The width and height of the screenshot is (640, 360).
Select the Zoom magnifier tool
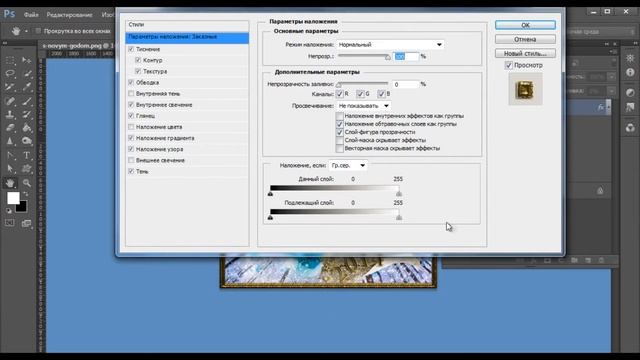coord(27,183)
